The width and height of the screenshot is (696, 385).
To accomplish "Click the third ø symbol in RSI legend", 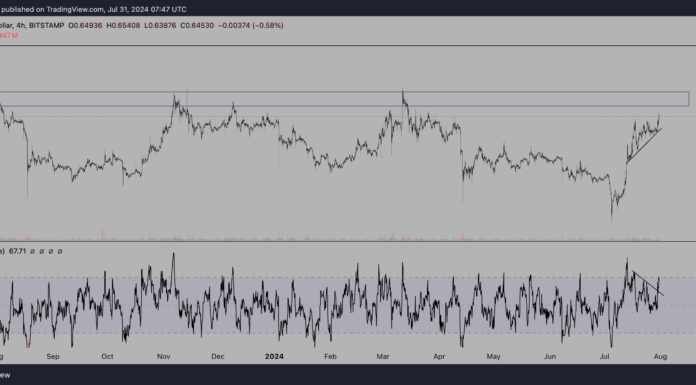I will click(51, 251).
